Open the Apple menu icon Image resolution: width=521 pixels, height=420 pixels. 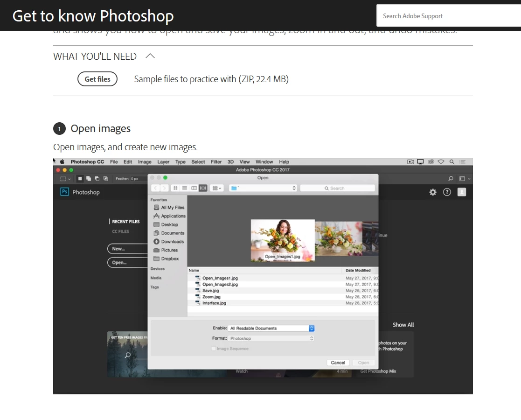(x=62, y=162)
